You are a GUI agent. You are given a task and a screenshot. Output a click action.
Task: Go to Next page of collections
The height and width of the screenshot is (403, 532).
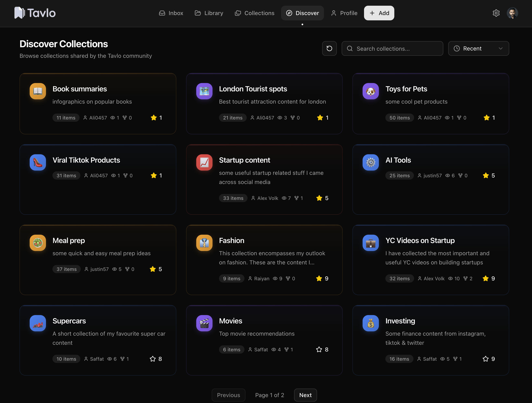[305, 395]
